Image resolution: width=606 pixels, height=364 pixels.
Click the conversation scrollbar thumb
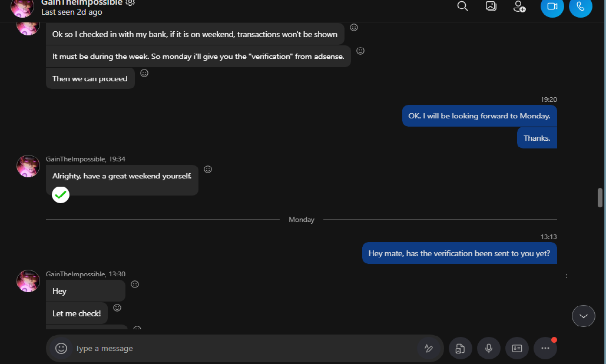click(x=600, y=197)
